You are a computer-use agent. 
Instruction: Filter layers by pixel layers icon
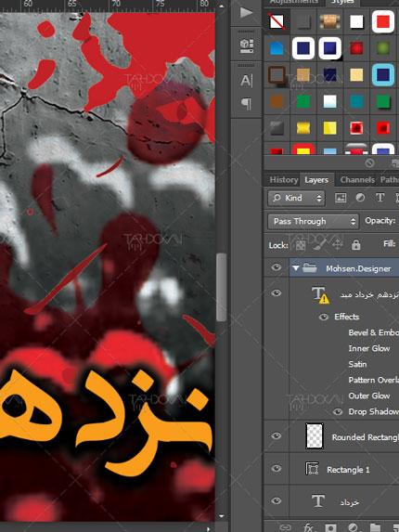[x=341, y=198]
